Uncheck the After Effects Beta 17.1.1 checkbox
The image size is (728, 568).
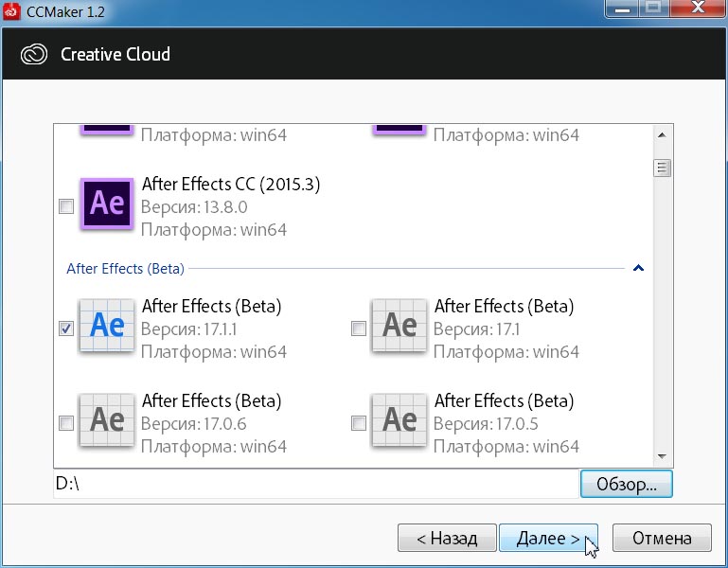(x=66, y=328)
